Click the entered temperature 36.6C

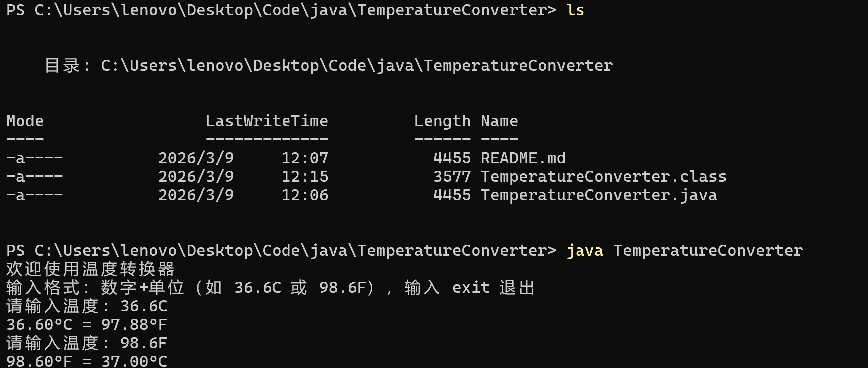point(144,306)
